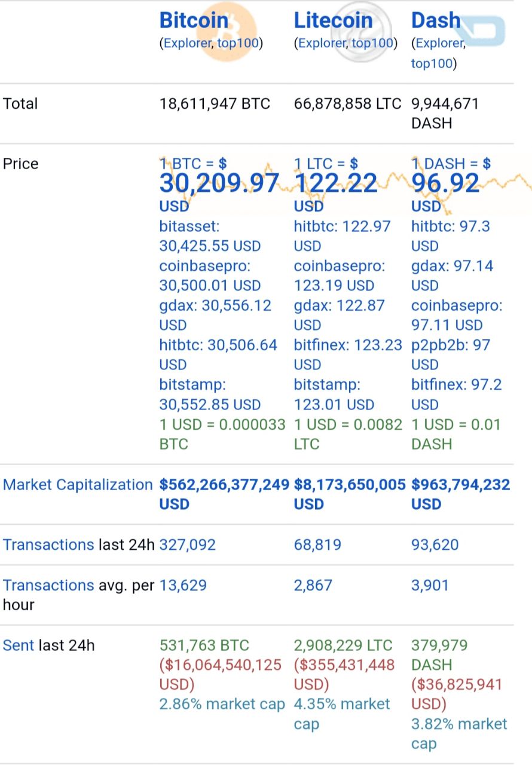Open Transactions avg. per hour link
The width and height of the screenshot is (532, 765).
coord(48,585)
